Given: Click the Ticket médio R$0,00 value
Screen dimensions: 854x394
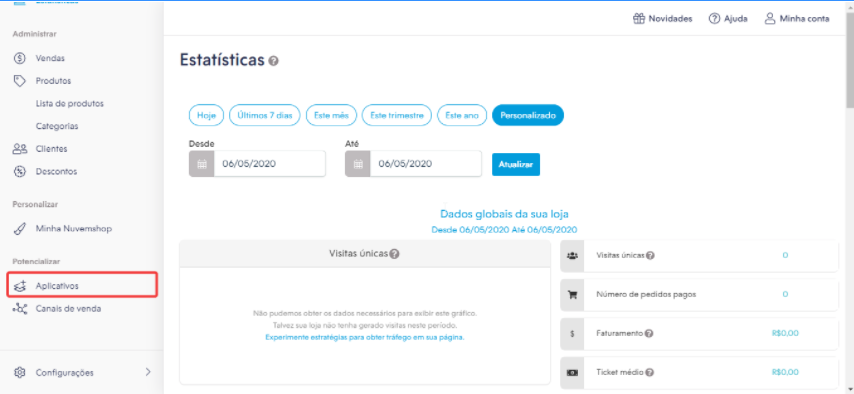Looking at the screenshot, I should click(x=785, y=373).
